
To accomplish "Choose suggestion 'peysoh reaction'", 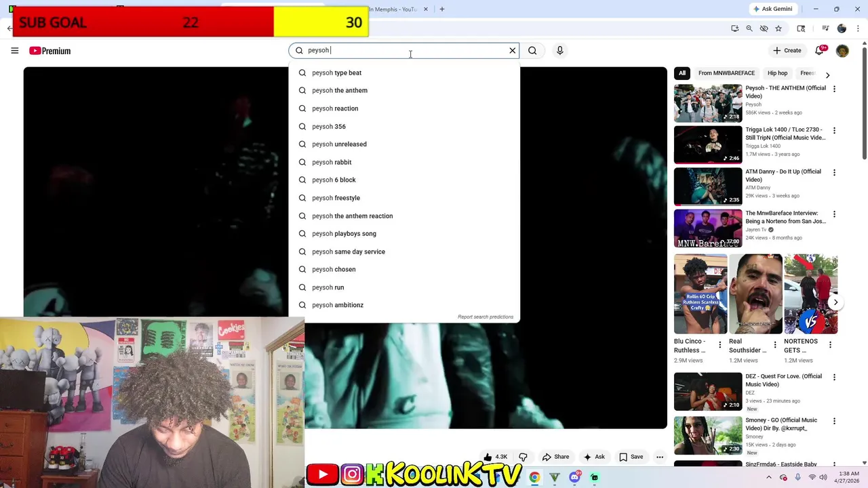I will (x=404, y=108).
